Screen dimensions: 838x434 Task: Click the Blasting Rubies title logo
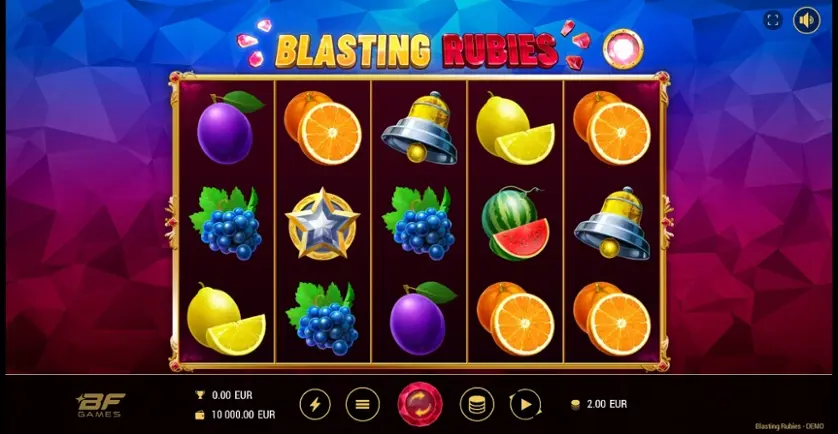(417, 51)
